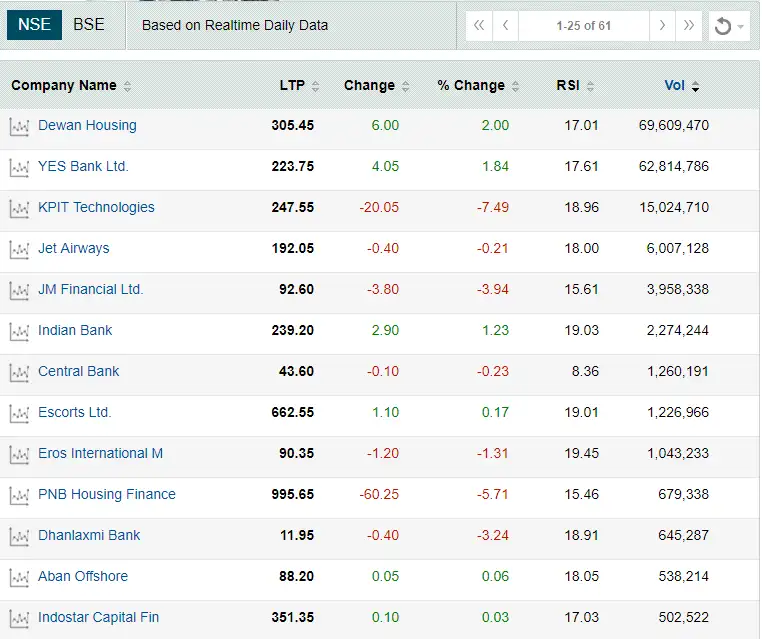The image size is (762, 639).
Task: Select percent change value 1.84
Action: click(495, 166)
